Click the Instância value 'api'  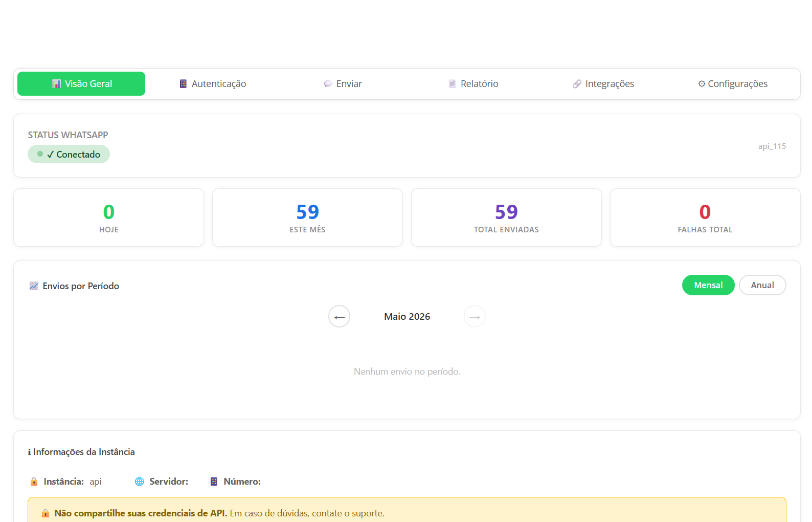pyautogui.click(x=96, y=482)
